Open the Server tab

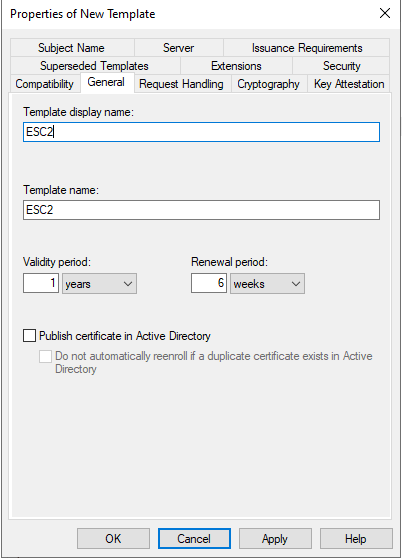179,48
